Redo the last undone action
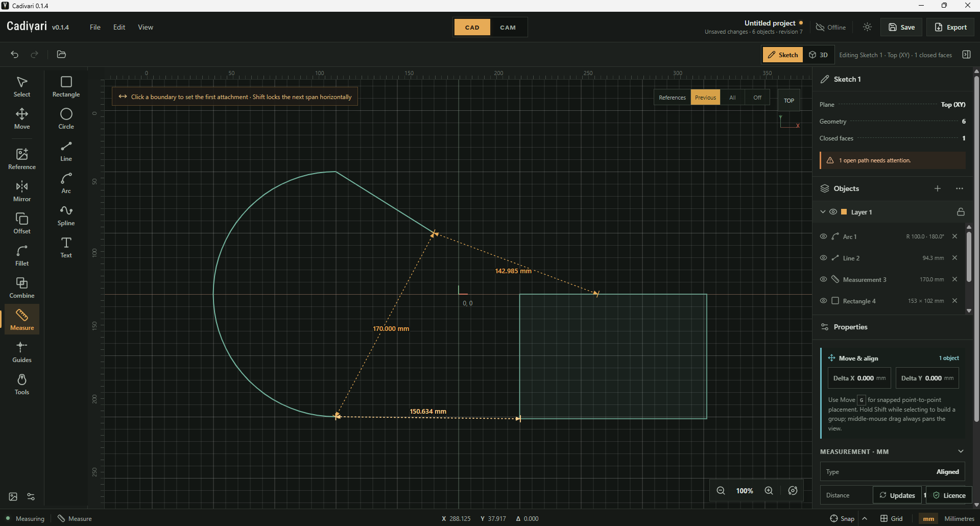980x526 pixels. pyautogui.click(x=35, y=54)
